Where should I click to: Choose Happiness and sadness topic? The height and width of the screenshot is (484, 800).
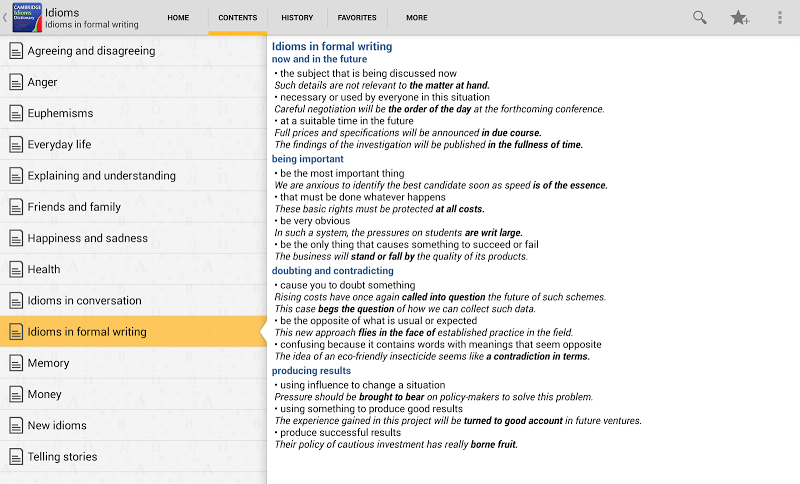tap(133, 238)
